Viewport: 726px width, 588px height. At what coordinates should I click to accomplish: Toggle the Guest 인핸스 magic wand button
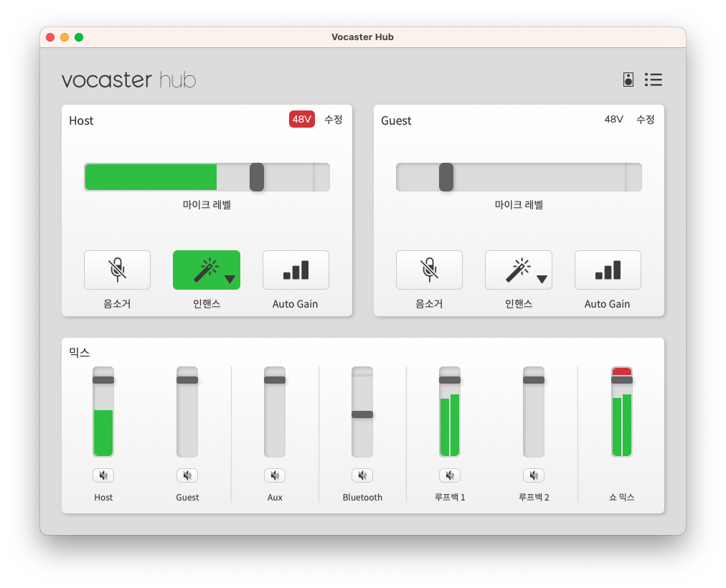[x=517, y=270]
